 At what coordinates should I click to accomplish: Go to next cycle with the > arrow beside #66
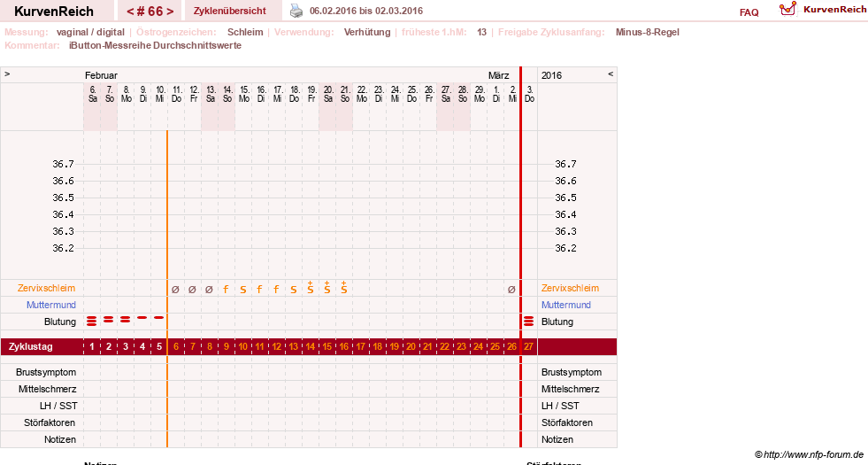[170, 12]
